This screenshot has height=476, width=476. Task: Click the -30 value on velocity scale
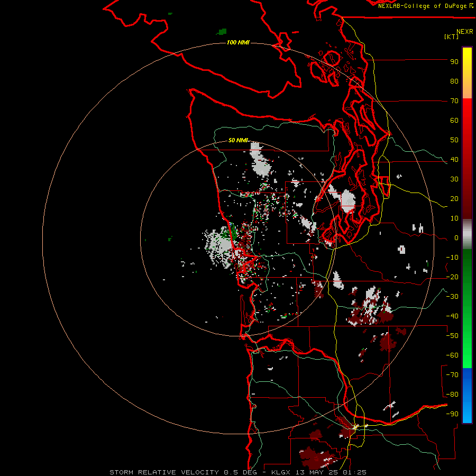(452, 297)
